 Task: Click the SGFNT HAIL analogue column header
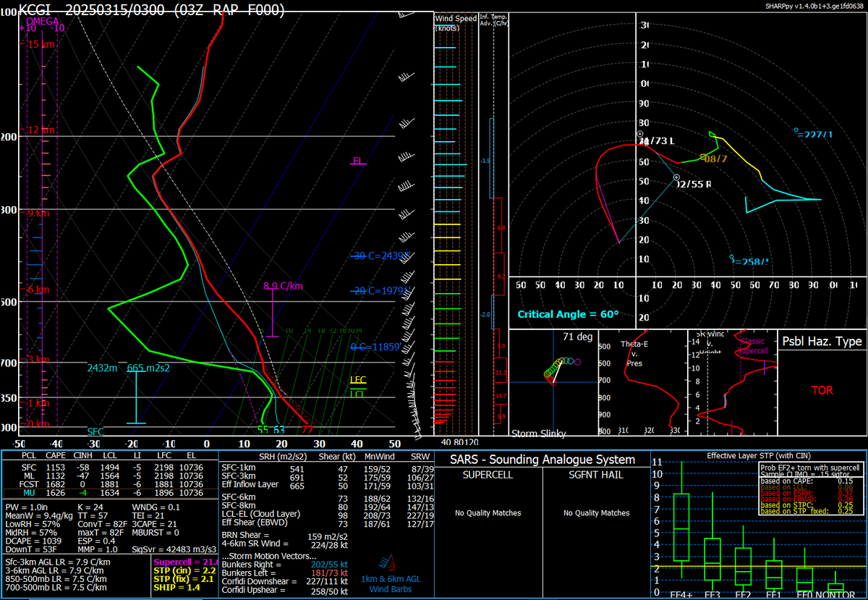(x=595, y=475)
